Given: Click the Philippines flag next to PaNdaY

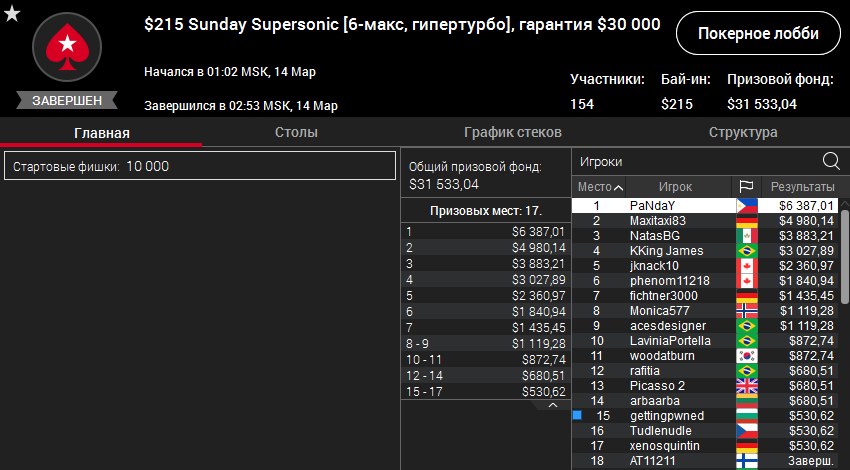Looking at the screenshot, I should (746, 206).
